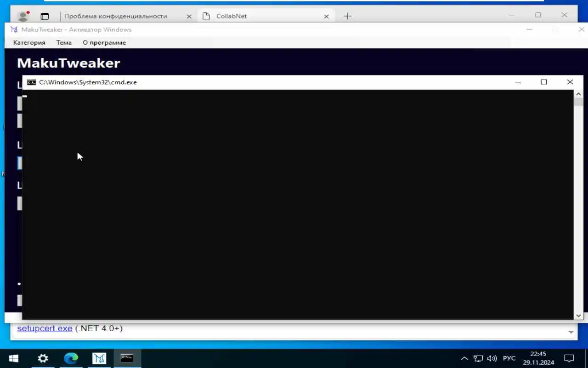Maximize the browser window
This screenshot has width=588, height=368.
pos(538,15)
